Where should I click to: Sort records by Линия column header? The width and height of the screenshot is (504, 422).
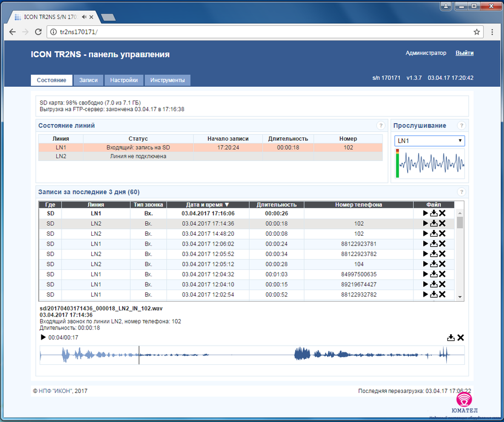point(96,204)
